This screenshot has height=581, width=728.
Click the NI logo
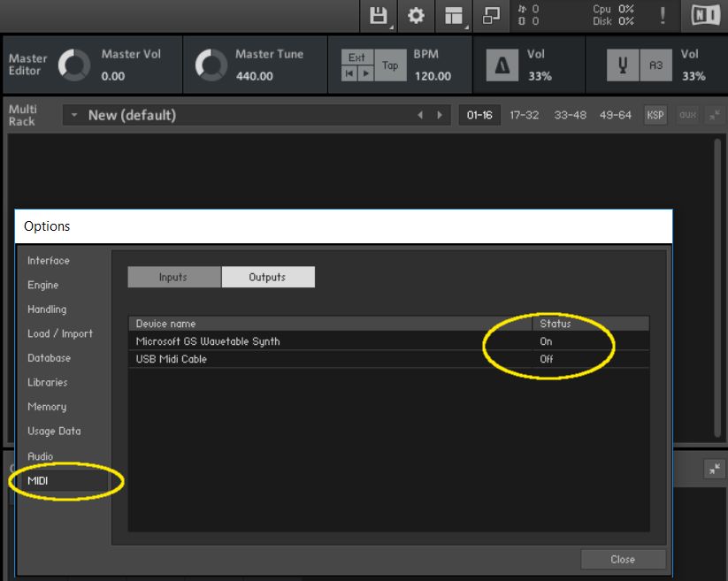705,16
